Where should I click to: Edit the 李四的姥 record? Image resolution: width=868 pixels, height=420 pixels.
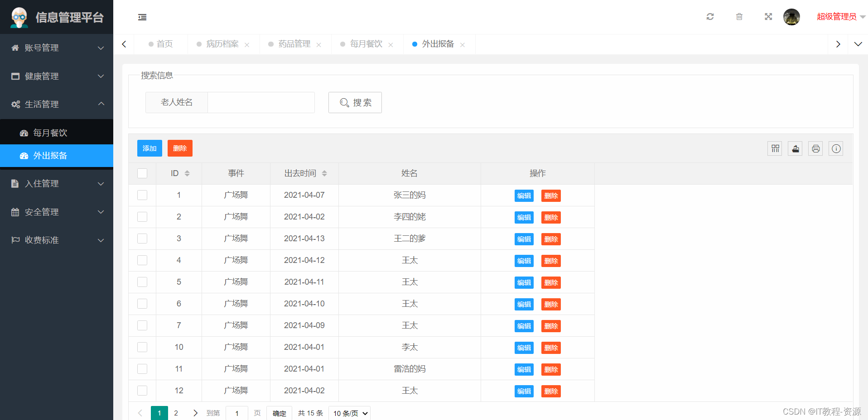[x=524, y=217]
